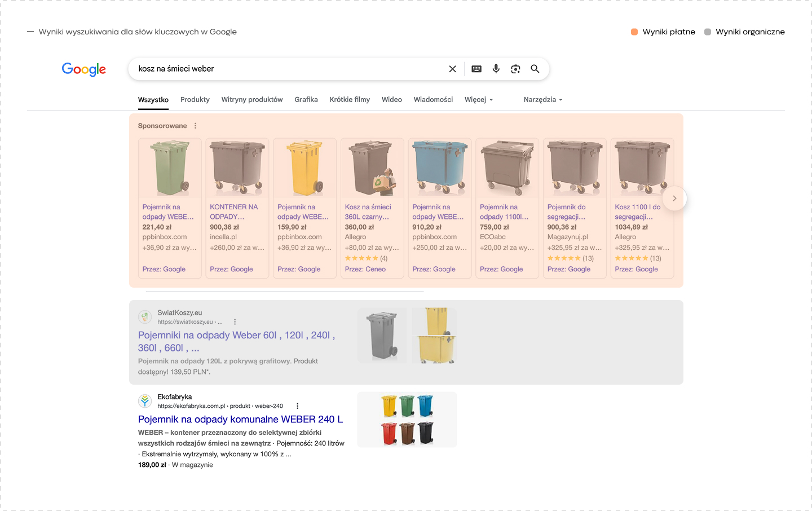Open three-dot menu beside Sponsorowane label
812x511 pixels.
196,126
